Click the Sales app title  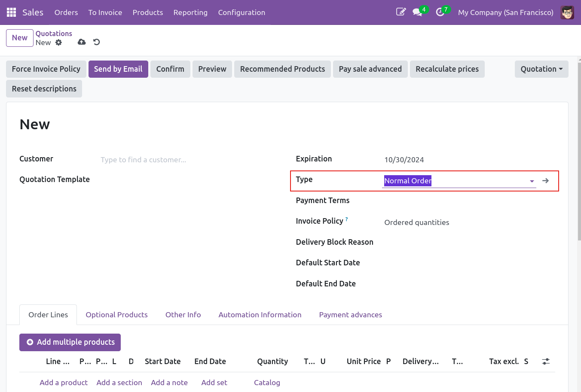[33, 12]
